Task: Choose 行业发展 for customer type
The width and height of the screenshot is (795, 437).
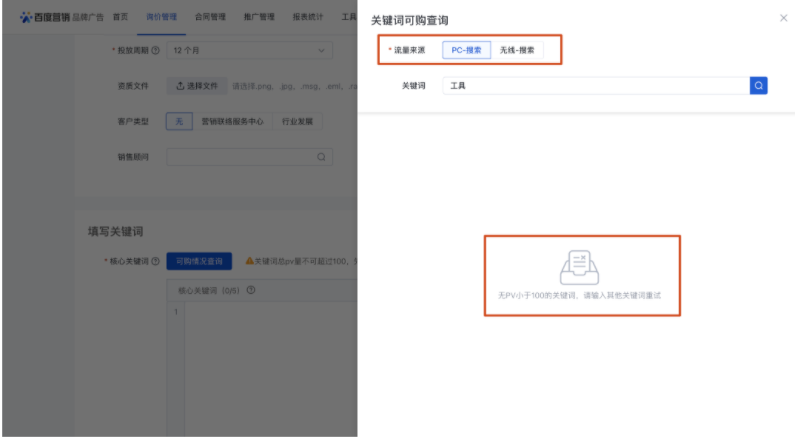Action: tap(297, 121)
